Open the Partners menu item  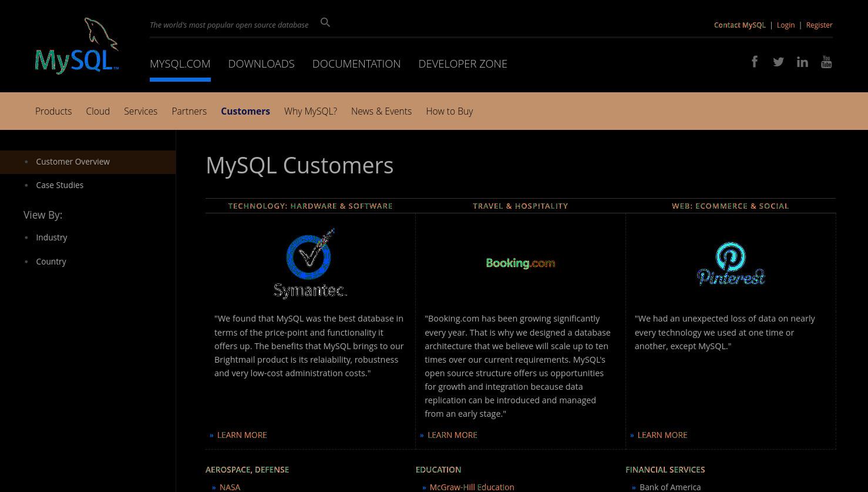coord(189,111)
